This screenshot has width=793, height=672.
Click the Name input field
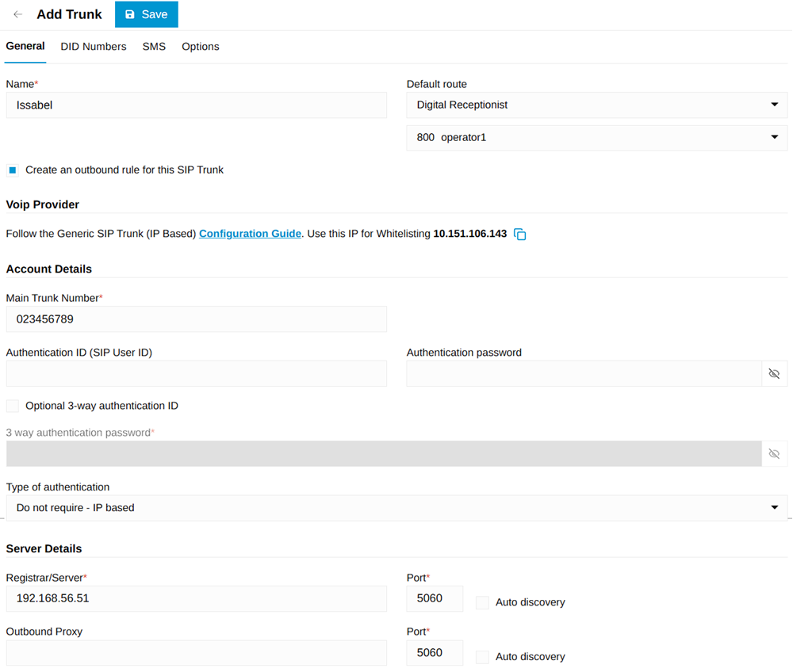pos(196,105)
